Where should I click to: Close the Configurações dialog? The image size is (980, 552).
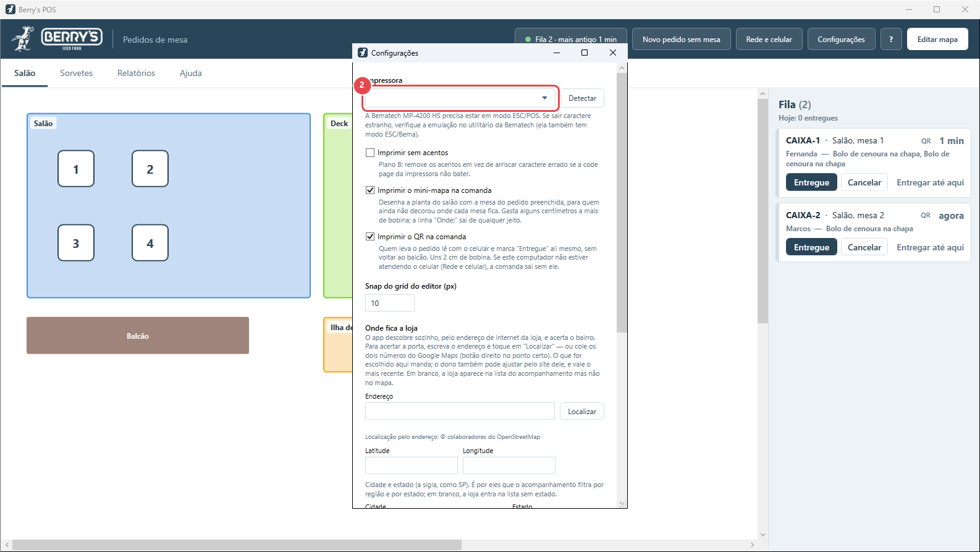tap(613, 53)
